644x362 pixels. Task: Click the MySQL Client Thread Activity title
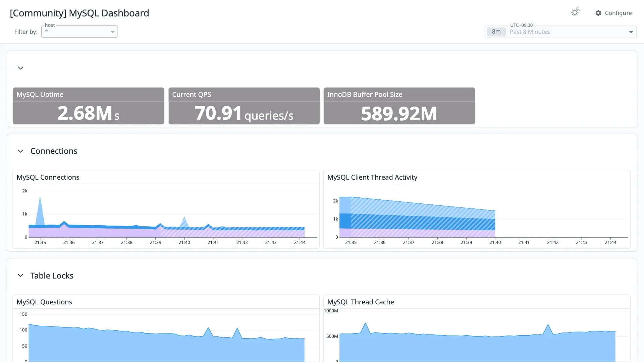point(372,177)
